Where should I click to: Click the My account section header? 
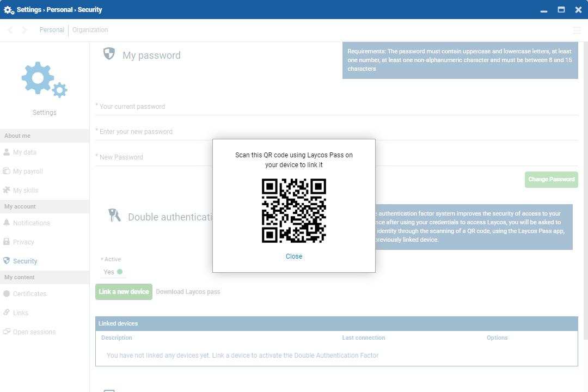coord(45,207)
